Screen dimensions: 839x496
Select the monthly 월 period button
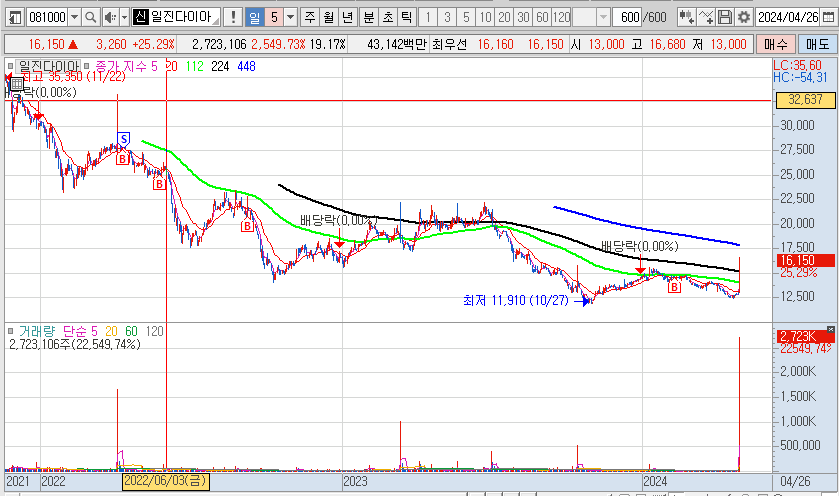pyautogui.click(x=329, y=18)
